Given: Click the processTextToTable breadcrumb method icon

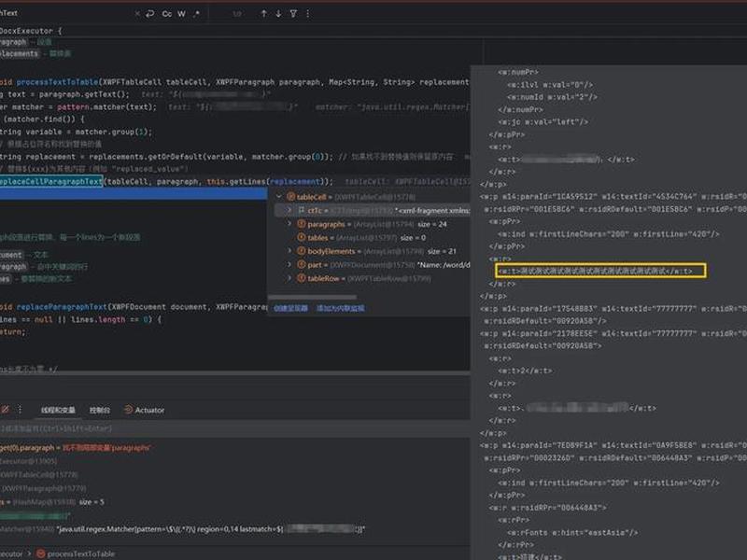Looking at the screenshot, I should [x=41, y=553].
